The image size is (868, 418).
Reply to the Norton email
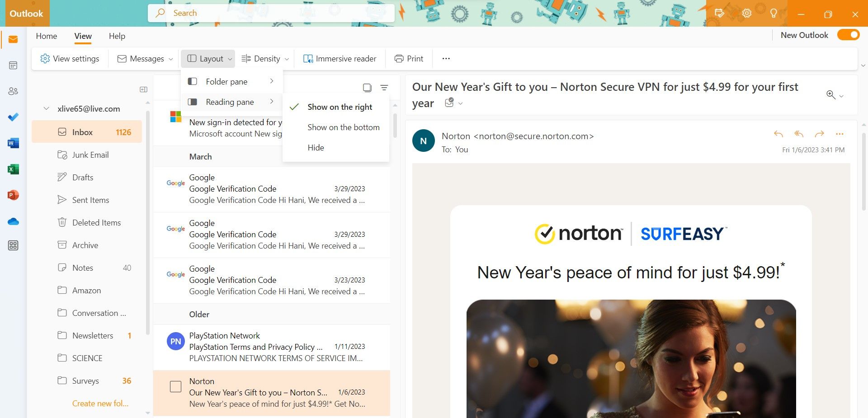coord(778,134)
